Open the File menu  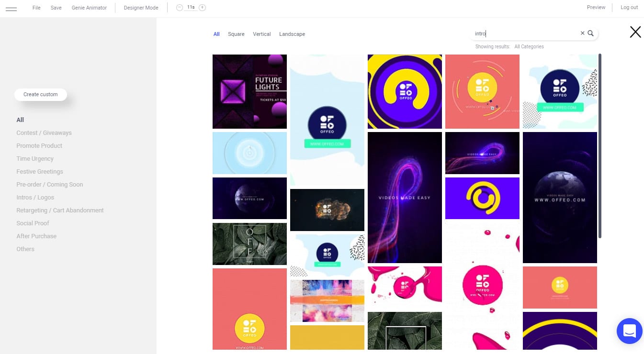(x=36, y=8)
